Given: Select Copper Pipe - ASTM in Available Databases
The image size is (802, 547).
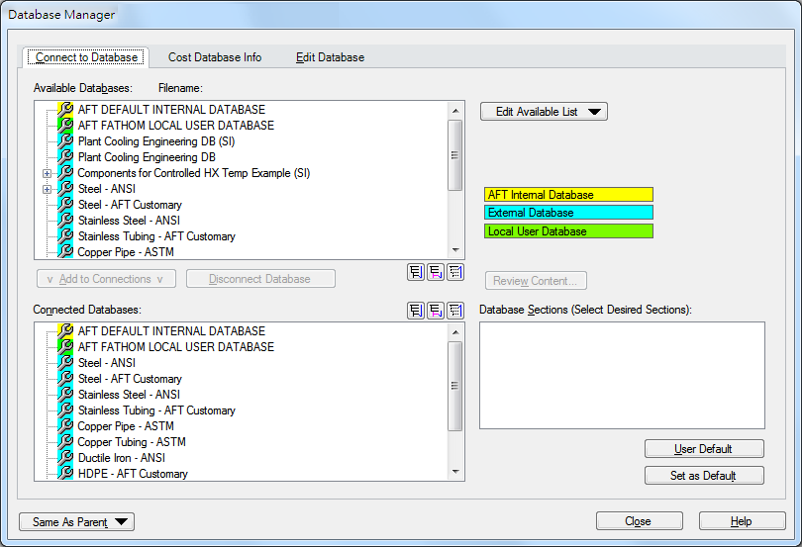Looking at the screenshot, I should click(x=126, y=252).
